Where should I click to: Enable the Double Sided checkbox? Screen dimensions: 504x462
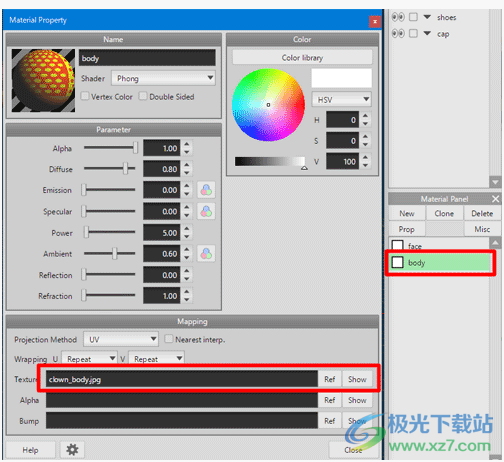(143, 96)
